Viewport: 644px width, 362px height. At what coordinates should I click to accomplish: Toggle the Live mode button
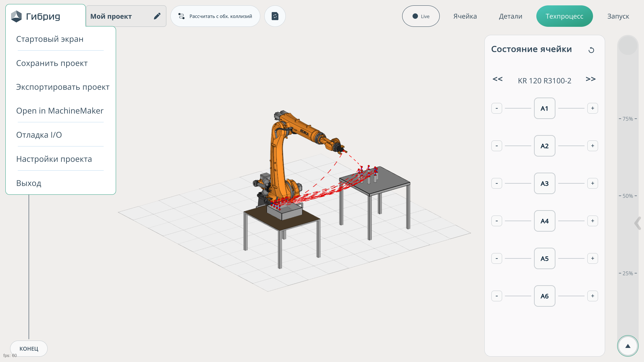tap(421, 16)
